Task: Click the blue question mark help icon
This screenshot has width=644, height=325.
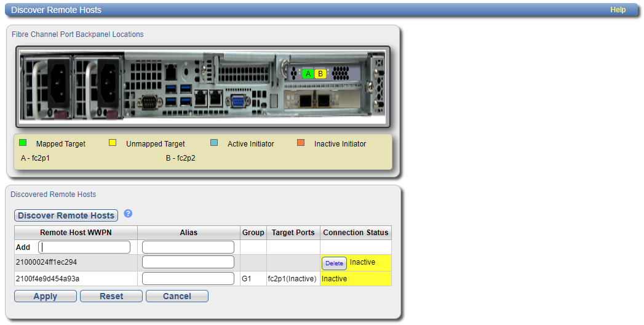Action: (x=128, y=214)
